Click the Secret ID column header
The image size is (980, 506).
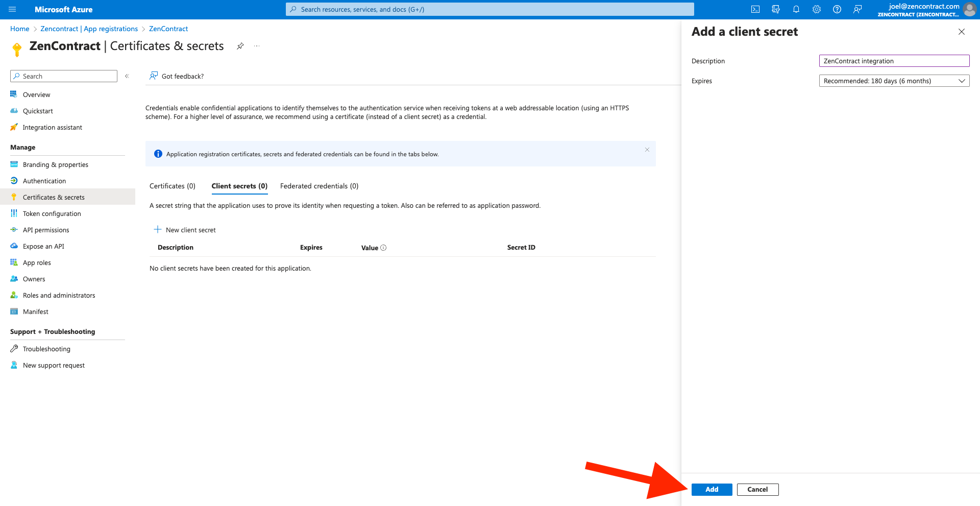click(521, 247)
